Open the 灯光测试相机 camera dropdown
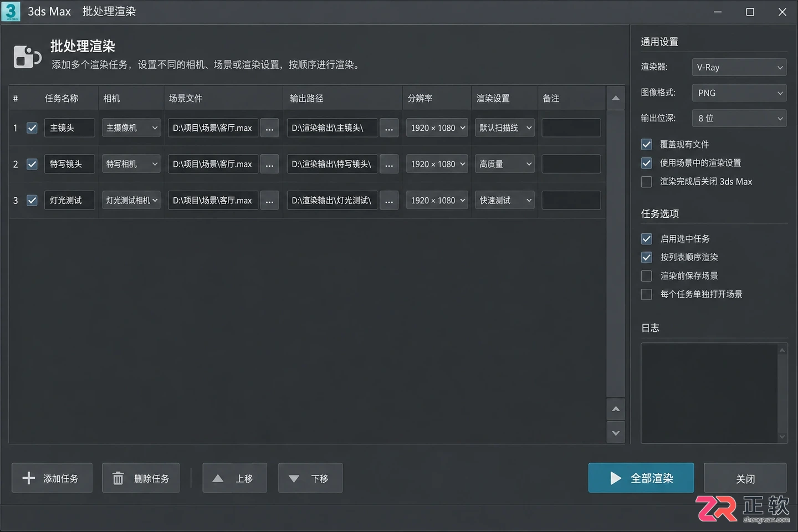The width and height of the screenshot is (798, 532). pos(131,201)
